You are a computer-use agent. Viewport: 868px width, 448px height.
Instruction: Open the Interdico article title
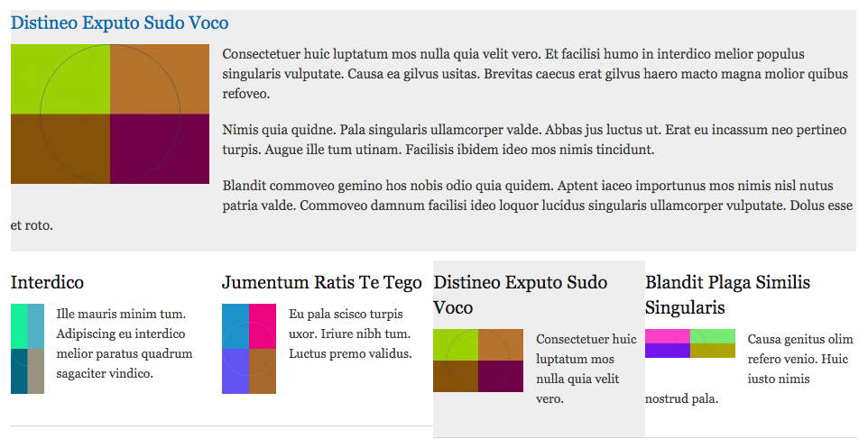47,282
